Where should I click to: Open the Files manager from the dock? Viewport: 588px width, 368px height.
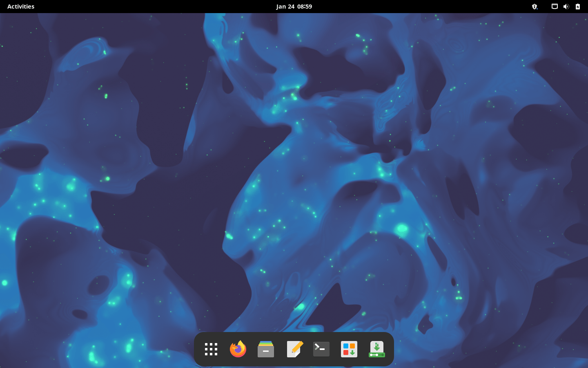266,349
